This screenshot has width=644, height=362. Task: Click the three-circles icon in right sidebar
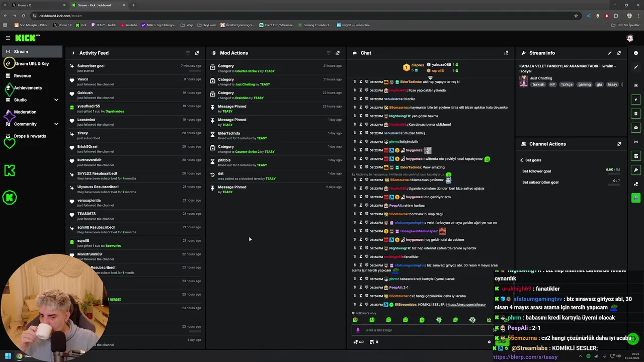click(636, 184)
